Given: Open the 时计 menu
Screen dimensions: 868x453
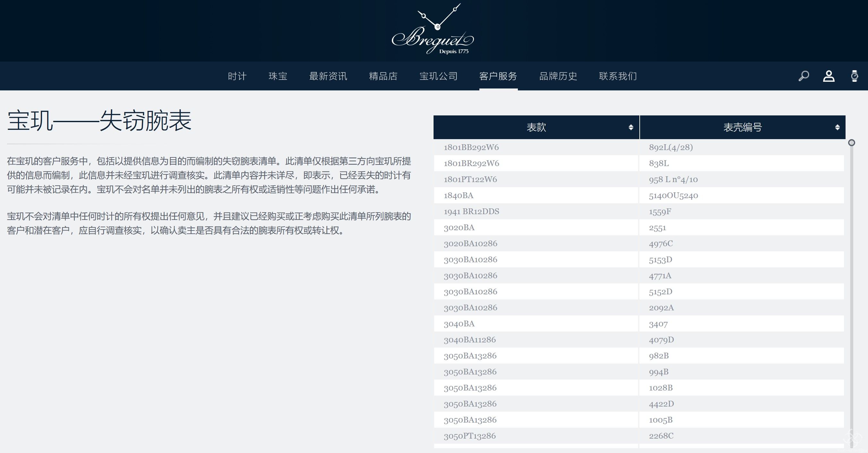Looking at the screenshot, I should (237, 76).
